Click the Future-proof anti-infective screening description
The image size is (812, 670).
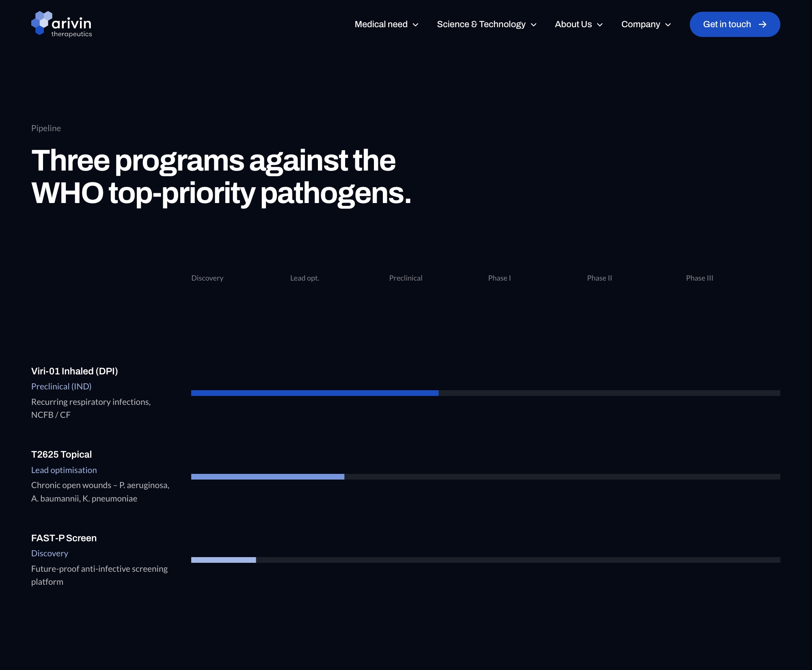coord(99,575)
